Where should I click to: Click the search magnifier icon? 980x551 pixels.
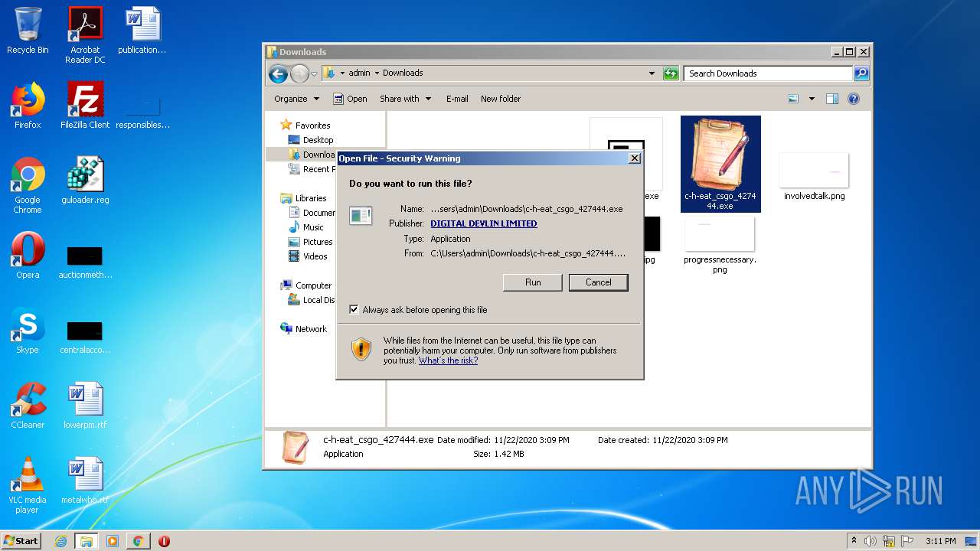[x=861, y=73]
